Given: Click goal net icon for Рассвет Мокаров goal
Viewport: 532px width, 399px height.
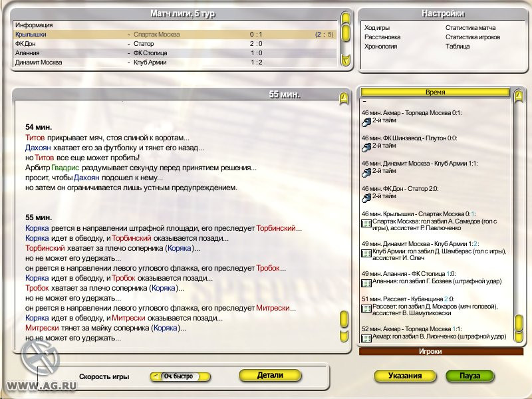Looking at the screenshot, I should click(366, 309).
